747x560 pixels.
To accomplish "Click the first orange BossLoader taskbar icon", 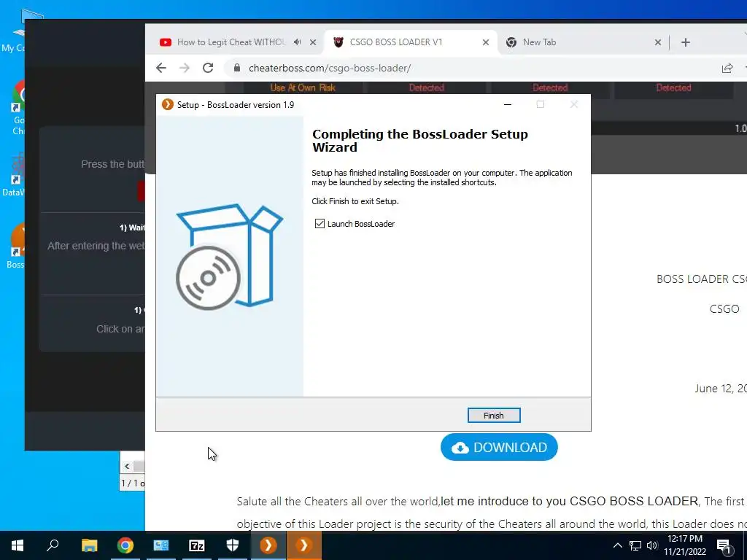I will point(268,545).
